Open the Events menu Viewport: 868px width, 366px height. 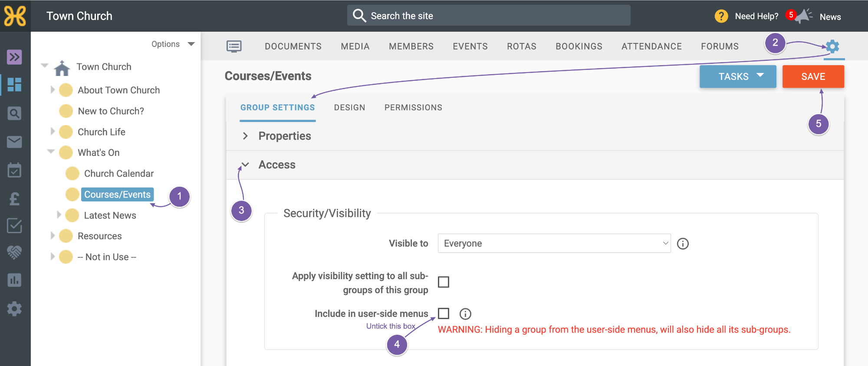coord(470,46)
